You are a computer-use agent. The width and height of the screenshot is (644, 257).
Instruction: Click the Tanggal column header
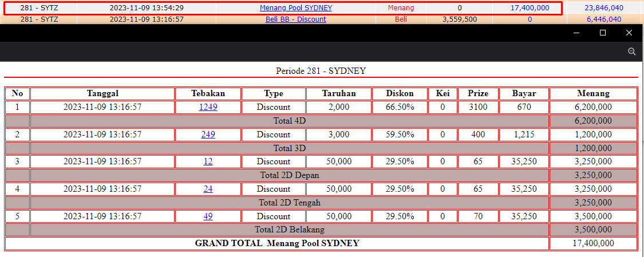click(x=102, y=94)
